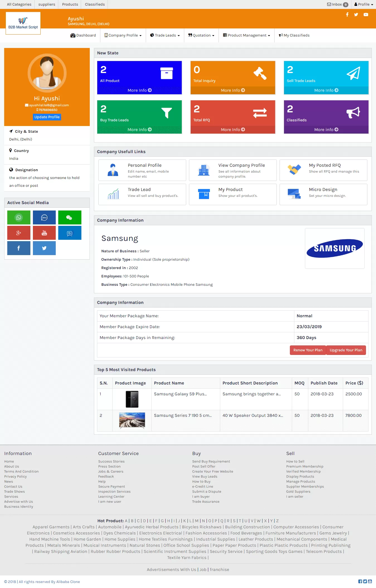The height and width of the screenshot is (588, 376).
Task: Click More Info on Buy Trade Leads card
Action: 139,130
